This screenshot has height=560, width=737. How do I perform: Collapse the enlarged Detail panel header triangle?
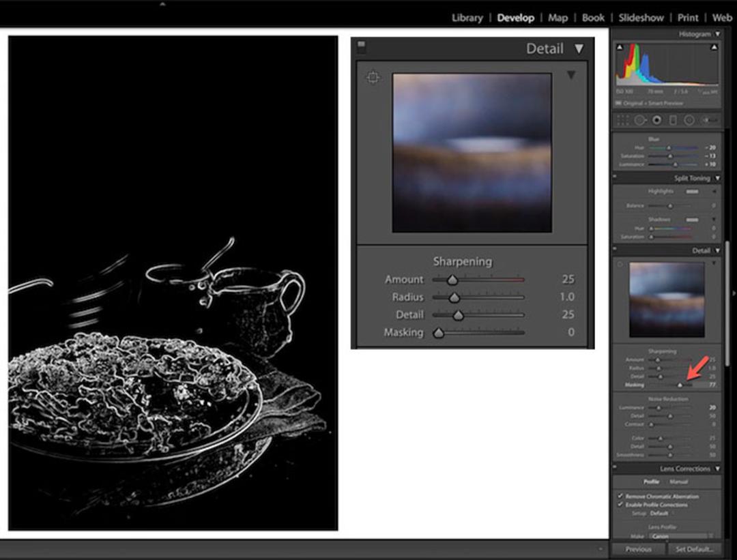[x=579, y=49]
